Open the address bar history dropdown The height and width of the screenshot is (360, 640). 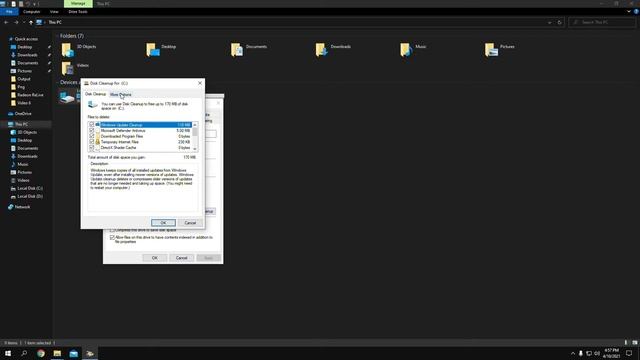549,22
